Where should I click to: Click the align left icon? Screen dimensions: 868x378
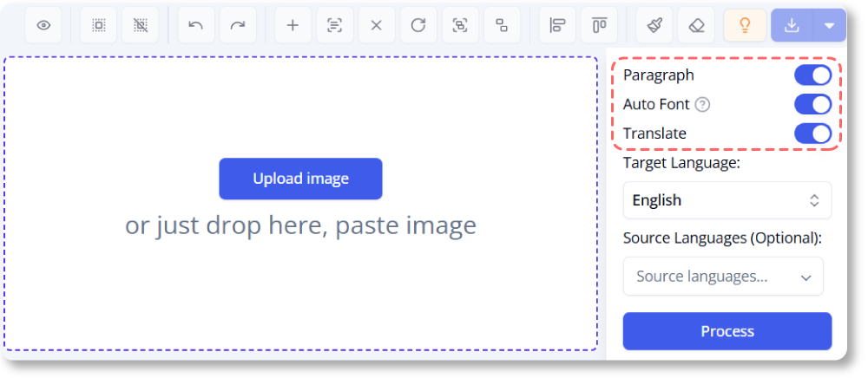tap(556, 25)
